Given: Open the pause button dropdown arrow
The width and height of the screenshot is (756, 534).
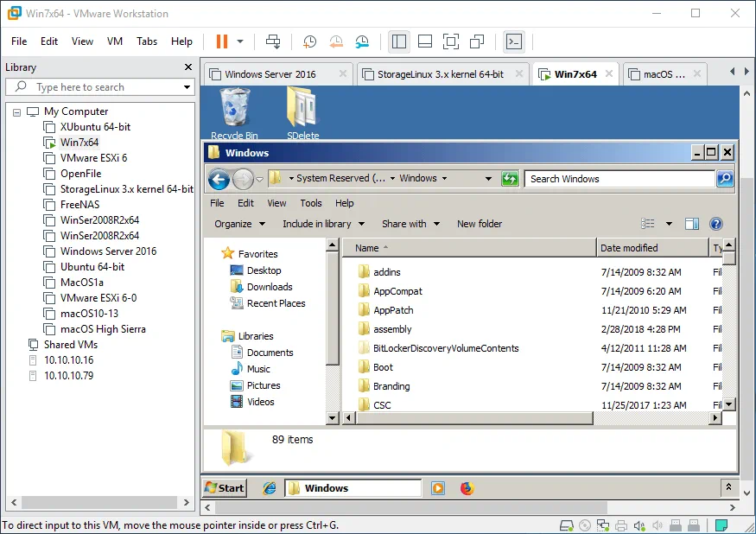Looking at the screenshot, I should (x=240, y=41).
